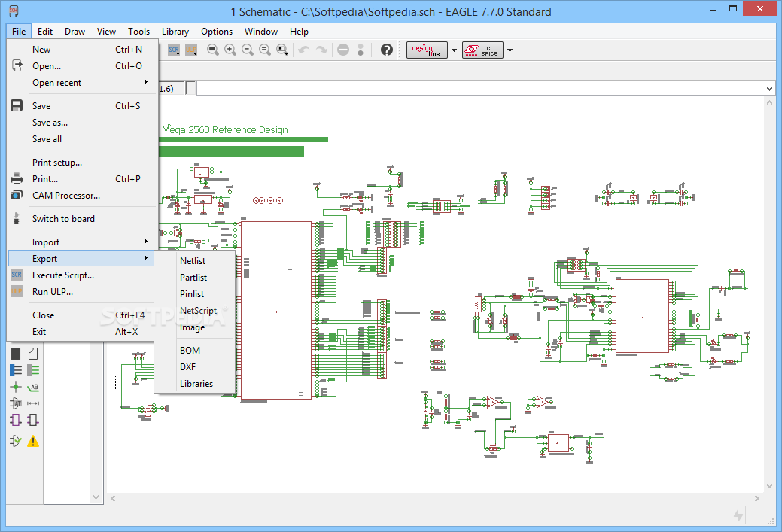Image resolution: width=782 pixels, height=532 pixels.
Task: Click the Zoom to fit magnifier icon
Action: click(x=213, y=50)
